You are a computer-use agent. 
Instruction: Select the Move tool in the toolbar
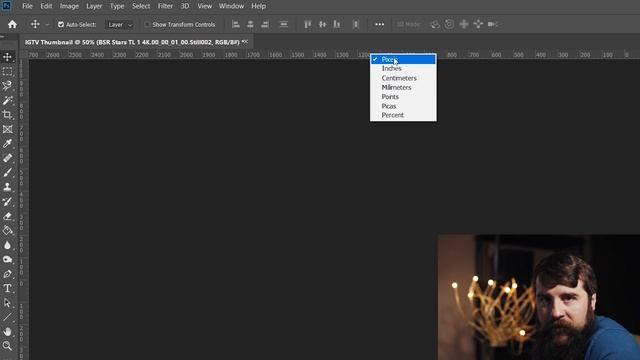(7, 57)
